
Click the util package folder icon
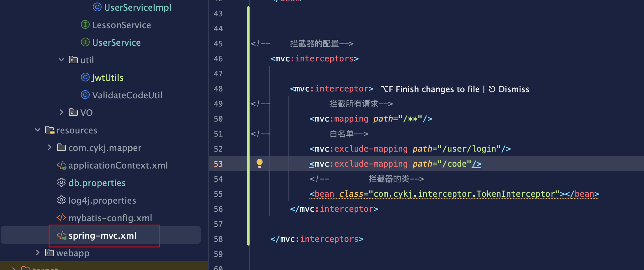click(73, 60)
